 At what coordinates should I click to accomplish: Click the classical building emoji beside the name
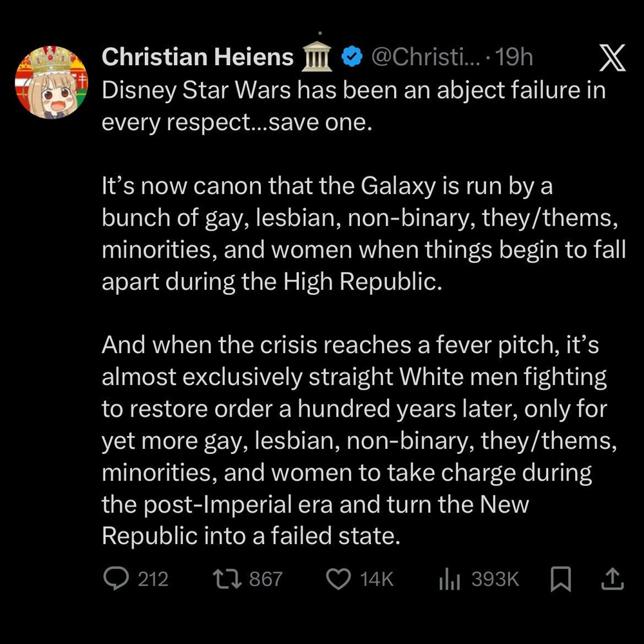(316, 58)
